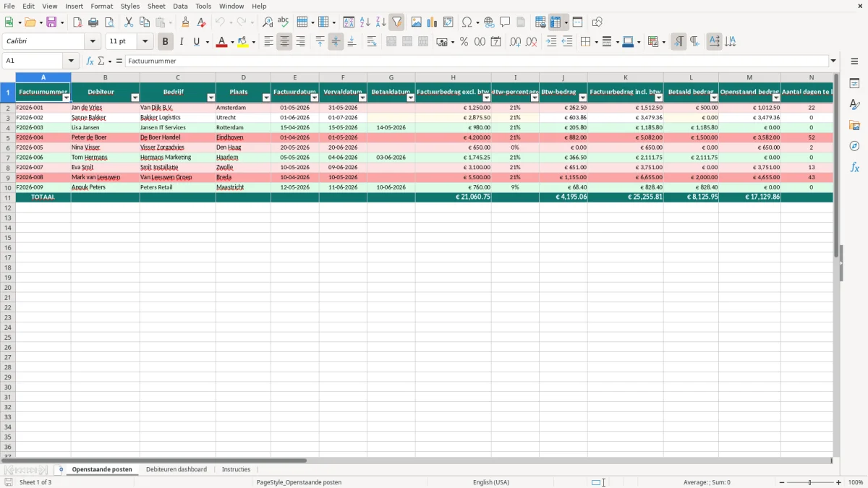
Task: Open the font size dropdown
Action: (145, 42)
